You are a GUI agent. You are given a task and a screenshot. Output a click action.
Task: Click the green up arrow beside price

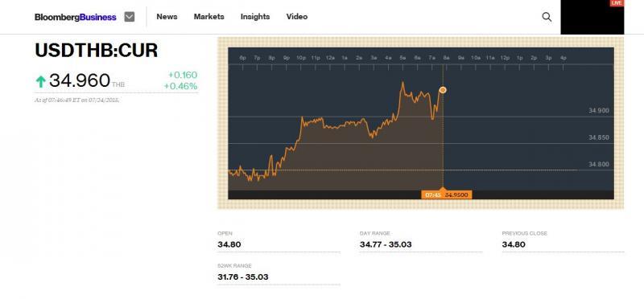click(x=40, y=82)
